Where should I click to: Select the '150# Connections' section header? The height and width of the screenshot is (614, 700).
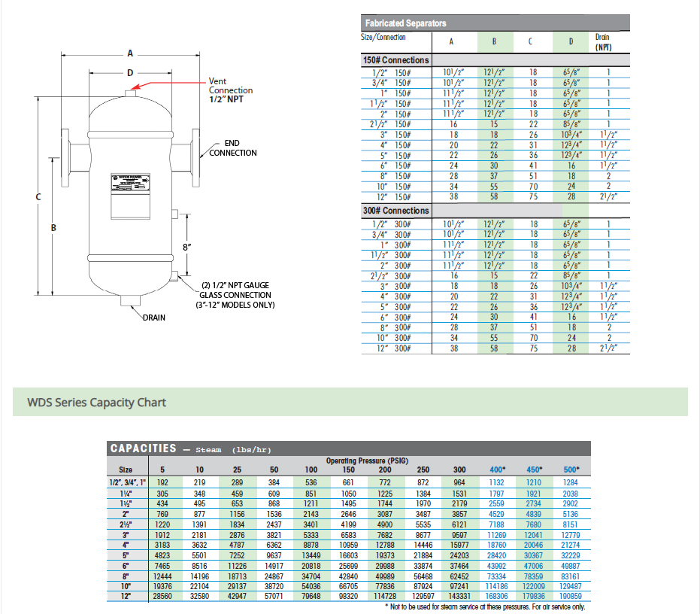(395, 60)
